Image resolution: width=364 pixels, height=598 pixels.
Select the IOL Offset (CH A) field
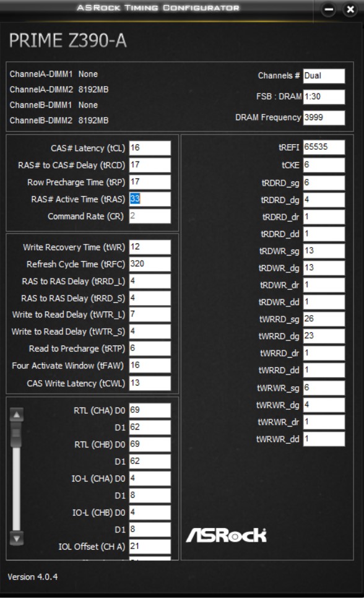pyautogui.click(x=150, y=547)
